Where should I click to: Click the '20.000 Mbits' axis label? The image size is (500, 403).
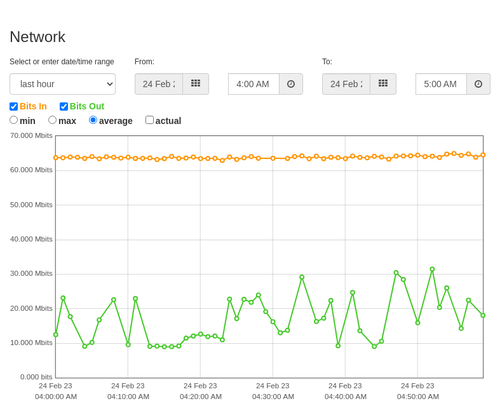pyautogui.click(x=31, y=308)
